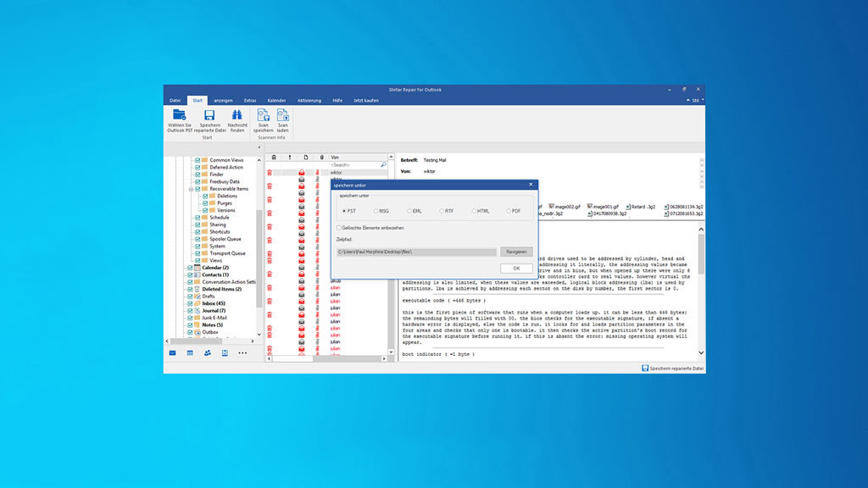Viewport: 868px width, 488px height.
Task: Click the attachment paperclip column header
Action: (321, 157)
